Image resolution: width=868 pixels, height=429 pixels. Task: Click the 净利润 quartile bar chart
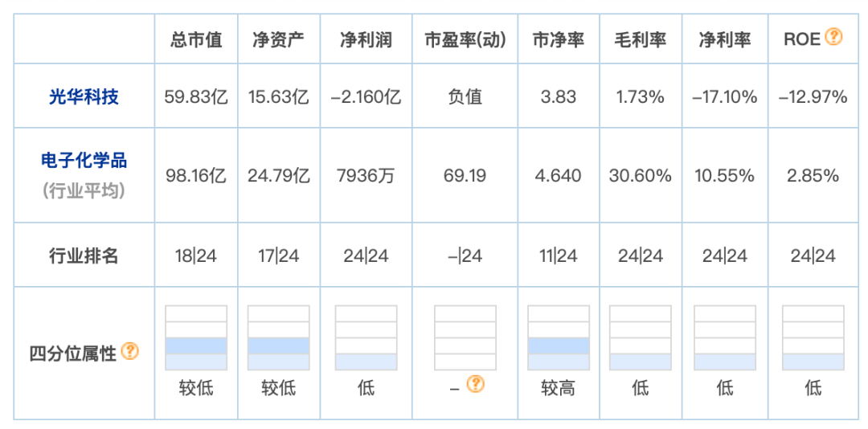coord(366,337)
